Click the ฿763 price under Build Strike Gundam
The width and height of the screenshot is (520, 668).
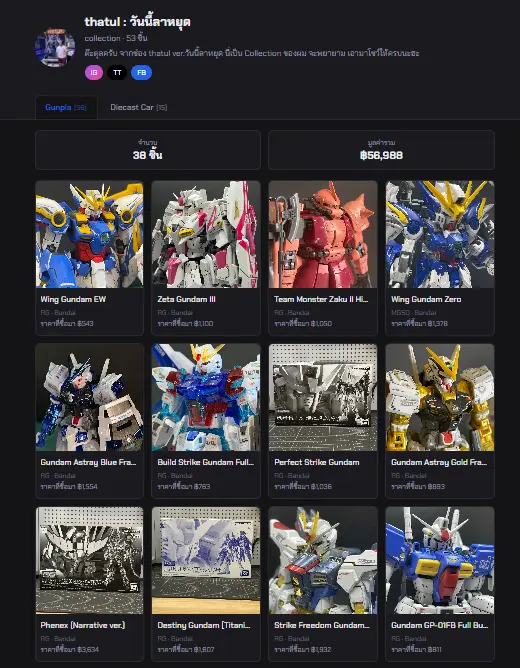202,487
